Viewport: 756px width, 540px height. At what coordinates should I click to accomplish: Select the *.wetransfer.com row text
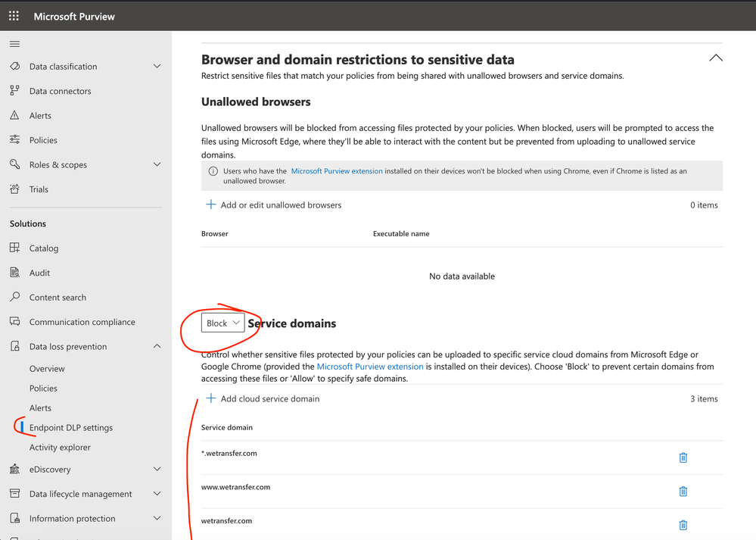tap(229, 453)
